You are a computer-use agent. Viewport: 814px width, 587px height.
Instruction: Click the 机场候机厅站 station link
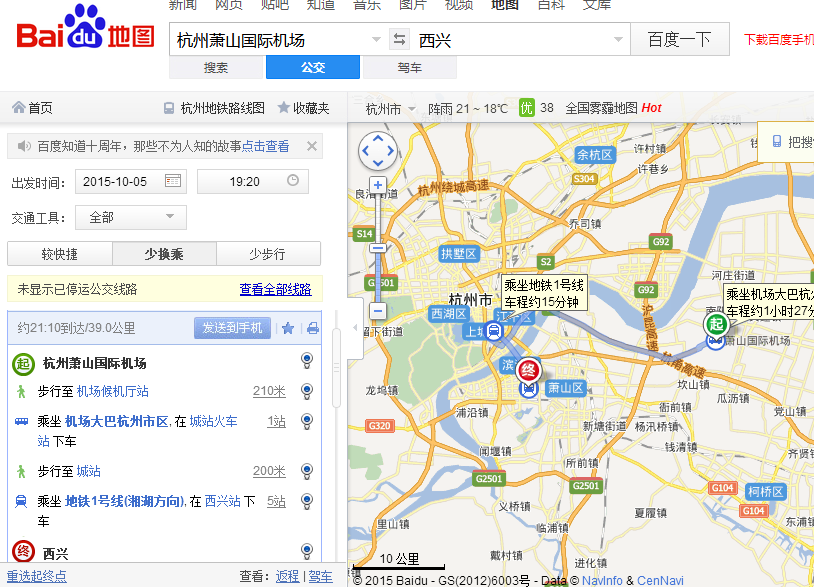pos(113,391)
